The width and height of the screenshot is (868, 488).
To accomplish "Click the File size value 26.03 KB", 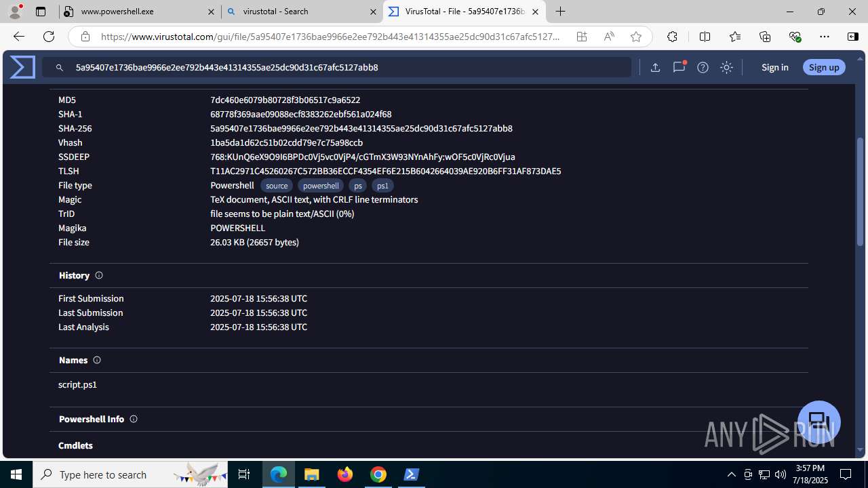I will coord(254,242).
